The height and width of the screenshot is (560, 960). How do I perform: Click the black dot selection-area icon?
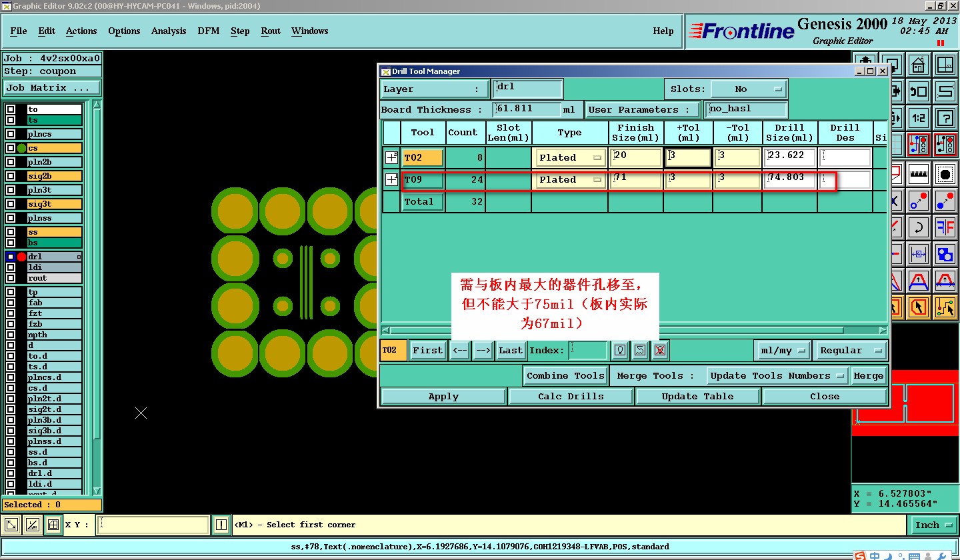point(945,174)
